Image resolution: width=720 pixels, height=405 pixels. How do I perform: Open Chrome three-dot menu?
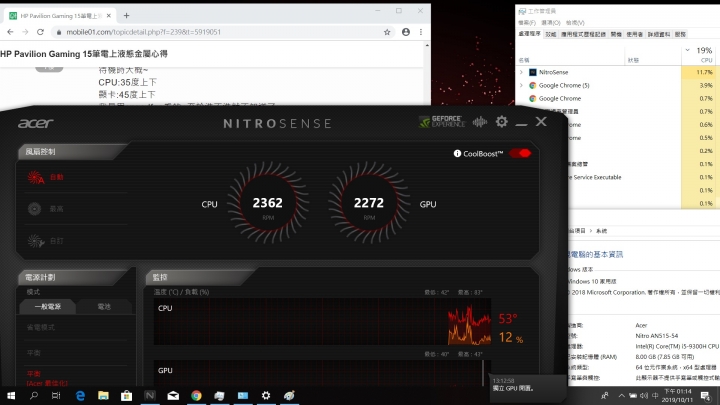tap(421, 32)
